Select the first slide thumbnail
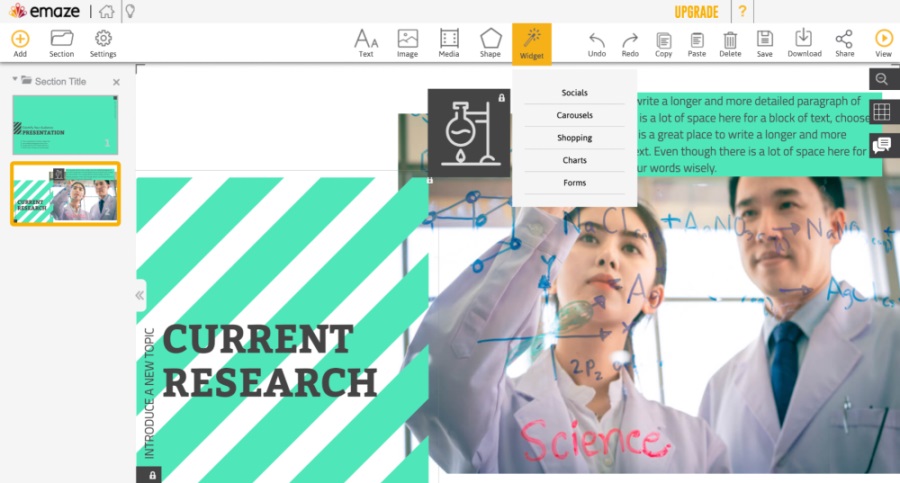This screenshot has height=483, width=900. coord(65,124)
